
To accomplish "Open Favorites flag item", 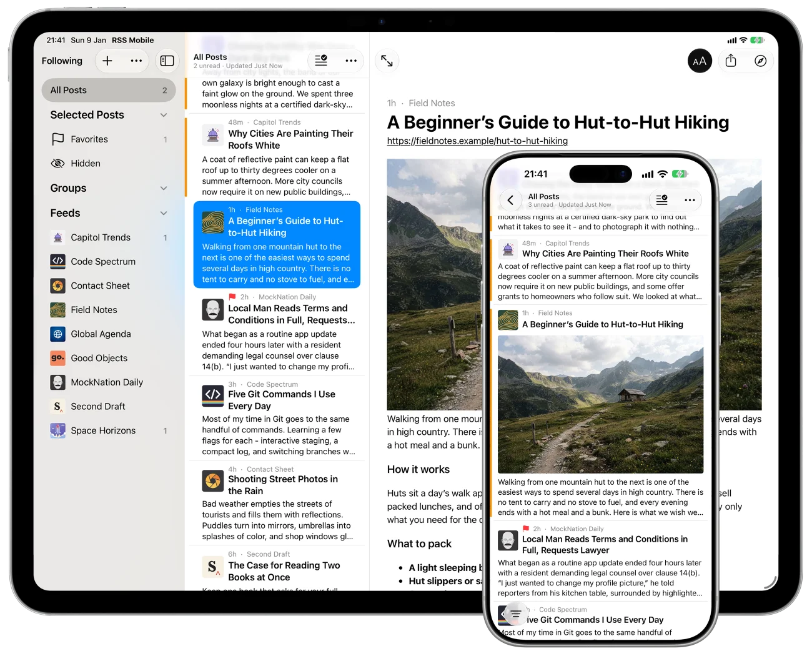I will tap(109, 139).
